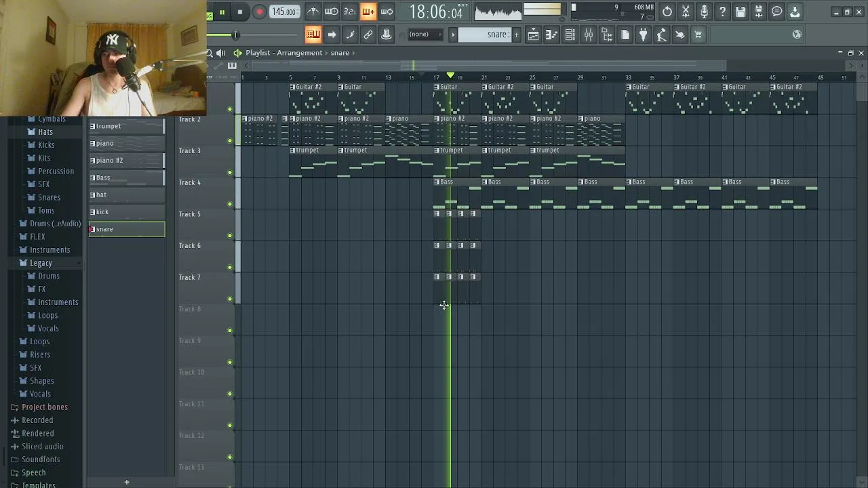Add new pattern with plus button by snare
Viewport: 868px width, 488px height.
pyautogui.click(x=516, y=35)
